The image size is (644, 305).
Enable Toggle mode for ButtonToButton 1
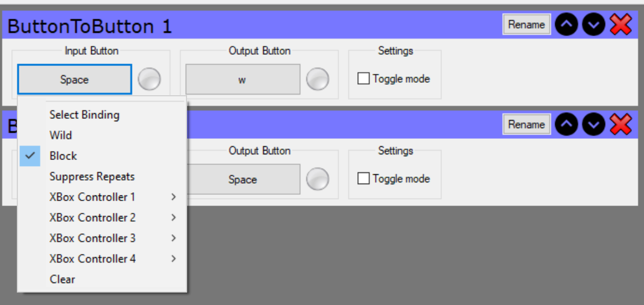(x=363, y=79)
